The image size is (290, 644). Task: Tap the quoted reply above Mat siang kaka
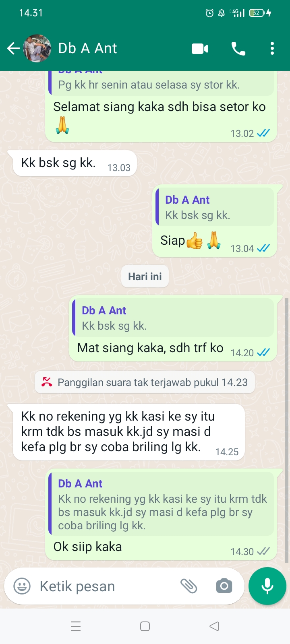pyautogui.click(x=173, y=318)
